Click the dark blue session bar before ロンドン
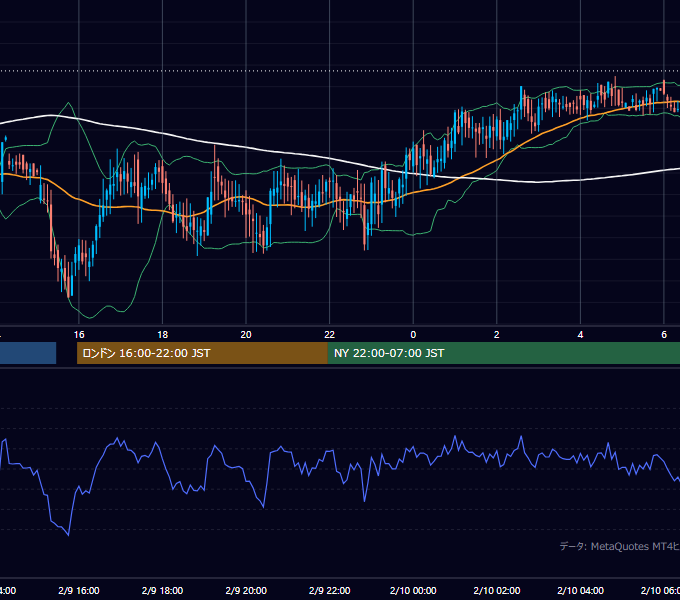The image size is (680, 600). coord(28,353)
